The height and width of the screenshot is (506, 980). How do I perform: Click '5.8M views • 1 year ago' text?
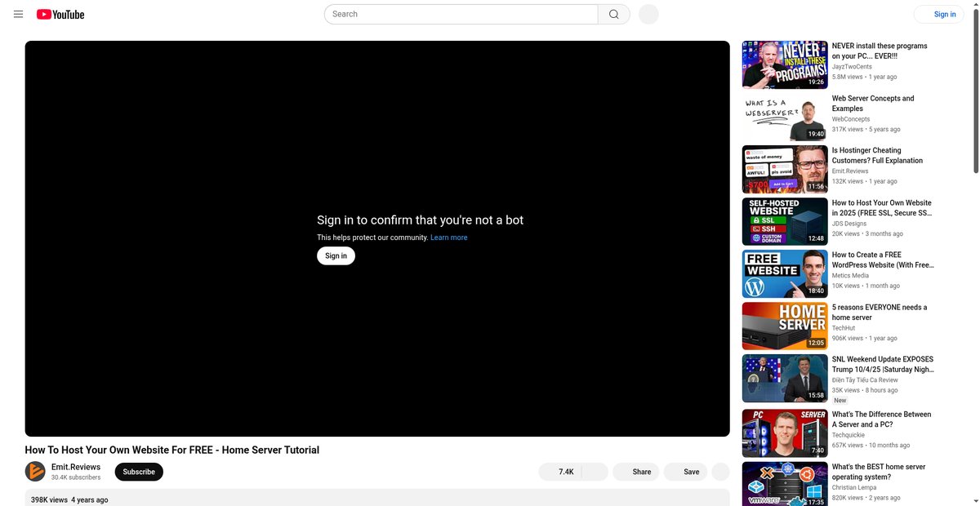click(x=864, y=77)
